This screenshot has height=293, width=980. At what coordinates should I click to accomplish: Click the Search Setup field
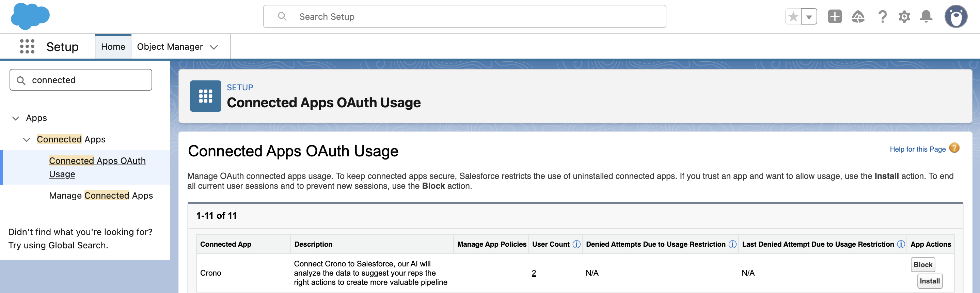coord(464,16)
